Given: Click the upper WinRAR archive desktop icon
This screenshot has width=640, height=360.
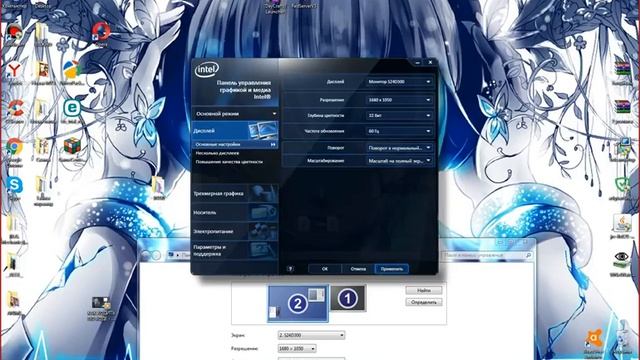Looking at the screenshot, I should point(622,69).
